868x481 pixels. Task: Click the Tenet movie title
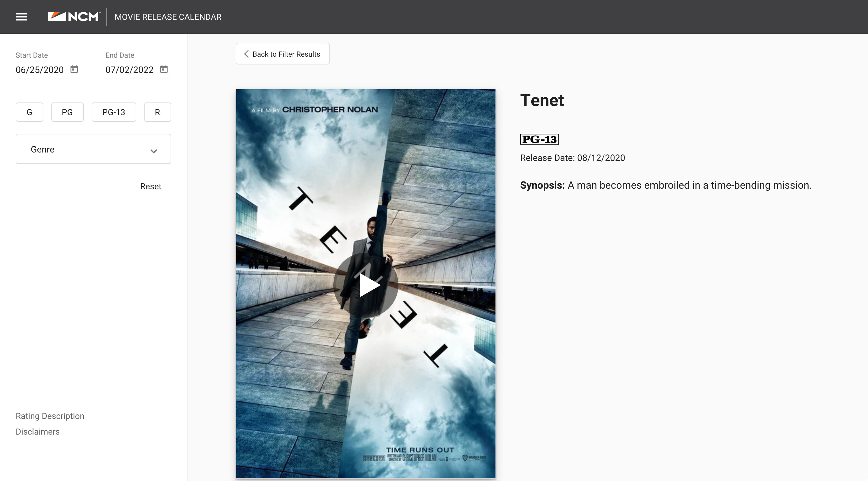click(542, 100)
